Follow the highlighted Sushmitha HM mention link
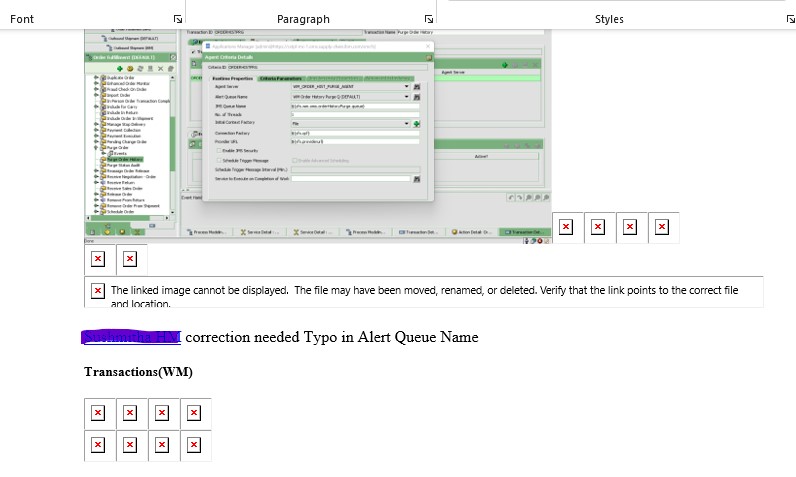The width and height of the screenshot is (796, 477). [131, 337]
